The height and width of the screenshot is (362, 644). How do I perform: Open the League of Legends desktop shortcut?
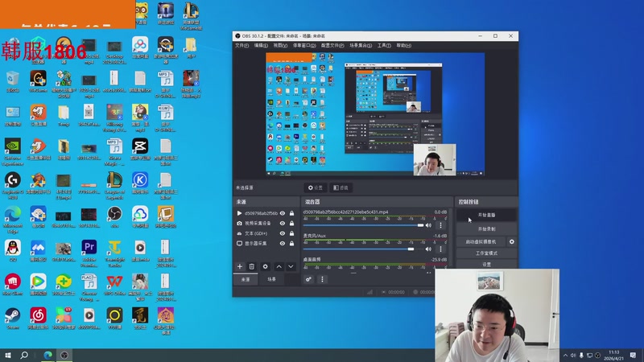pyautogui.click(x=114, y=186)
